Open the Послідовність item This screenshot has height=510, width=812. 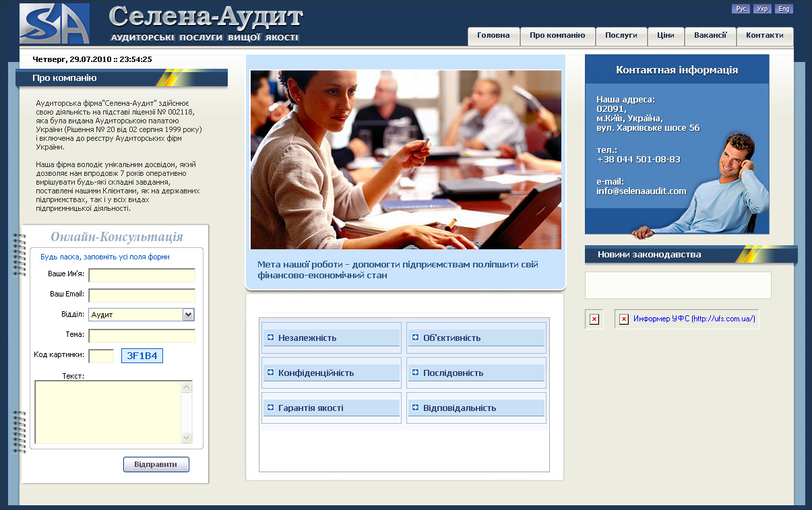(x=476, y=373)
